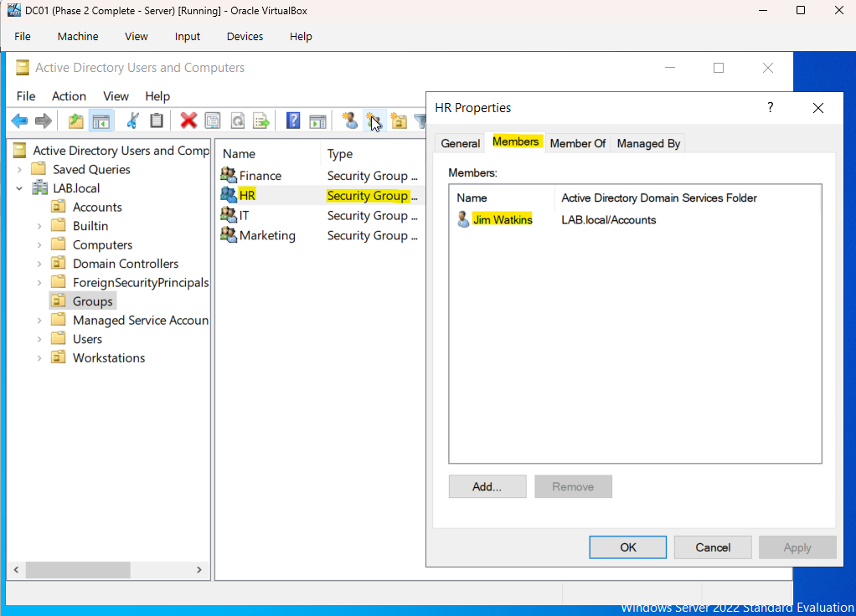Screen dimensions: 856x616
Task: Expand the Saved Queries node
Action: (19, 170)
